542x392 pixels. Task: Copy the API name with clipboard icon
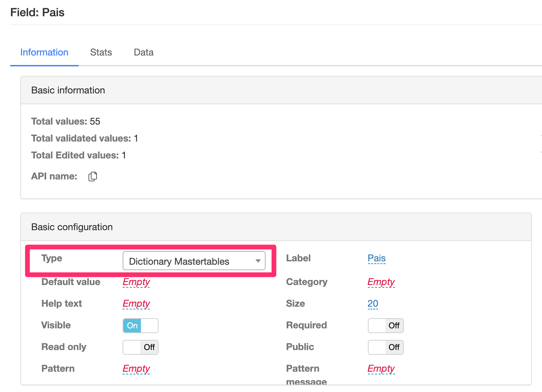92,176
